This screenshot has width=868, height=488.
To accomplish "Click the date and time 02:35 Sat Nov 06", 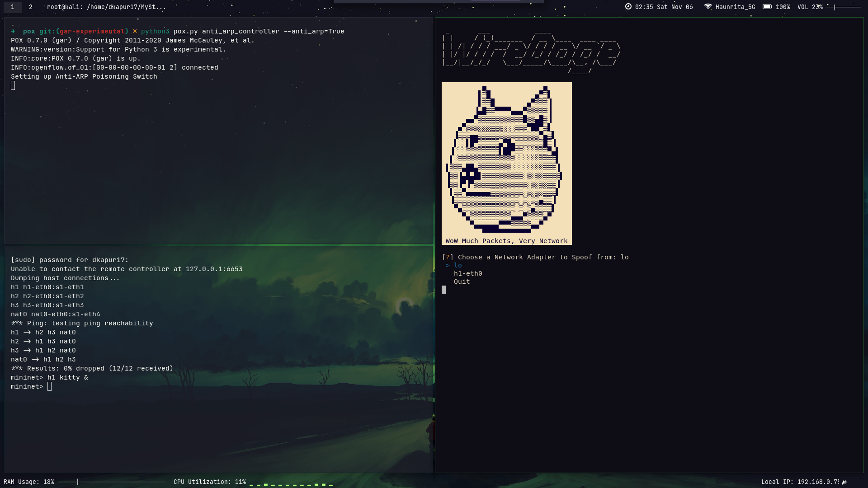I will [664, 7].
